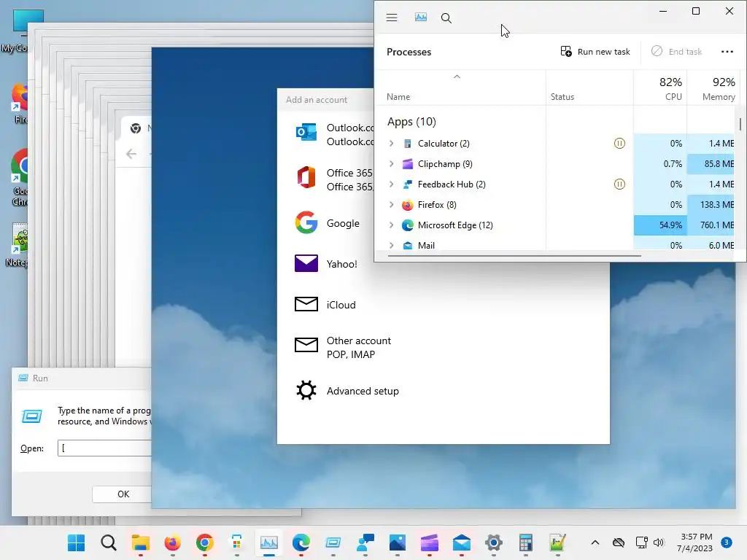Expand the Mail process group
This screenshot has height=560, width=747.
(x=391, y=245)
